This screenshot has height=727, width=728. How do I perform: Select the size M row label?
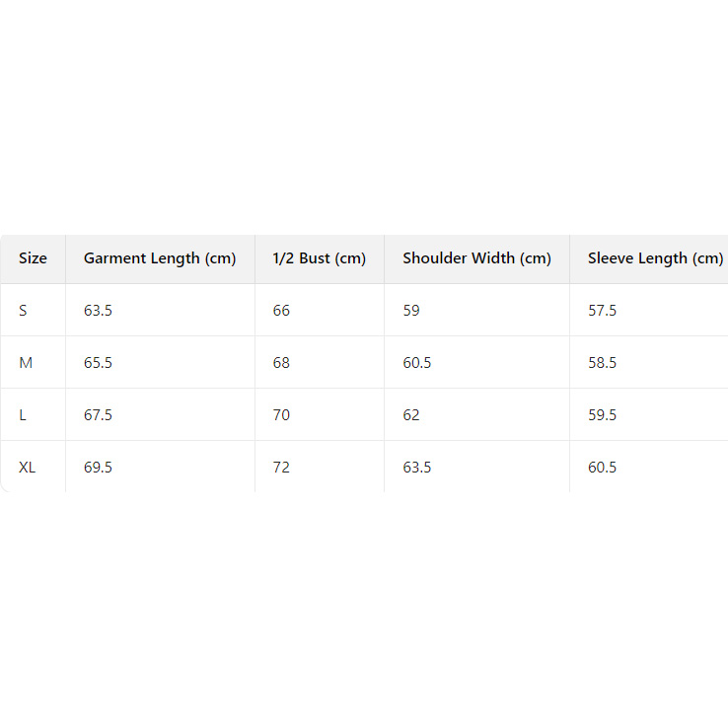click(26, 363)
